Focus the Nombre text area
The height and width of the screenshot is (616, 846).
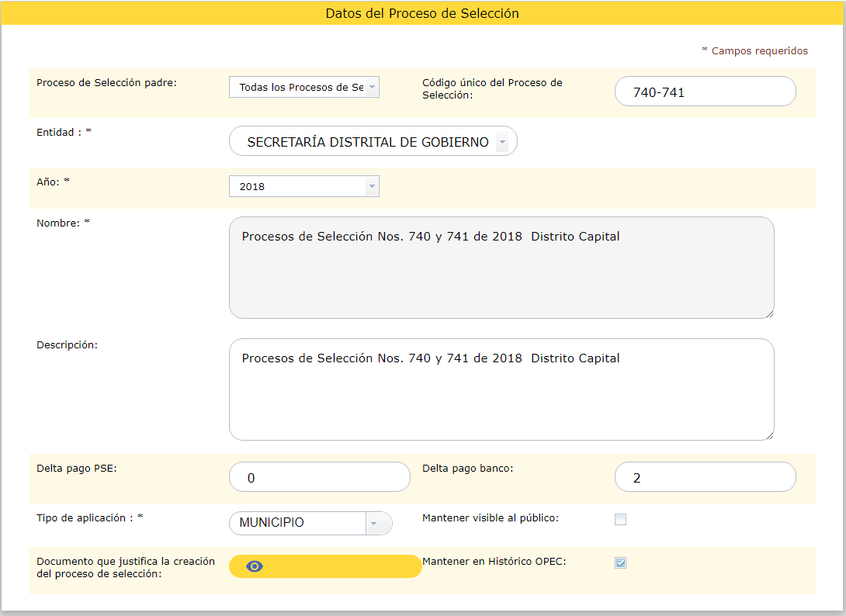point(501,268)
